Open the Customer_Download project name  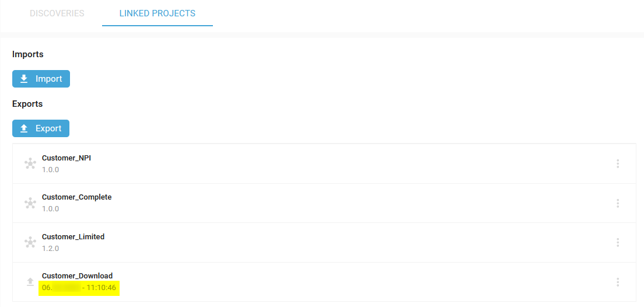(77, 275)
